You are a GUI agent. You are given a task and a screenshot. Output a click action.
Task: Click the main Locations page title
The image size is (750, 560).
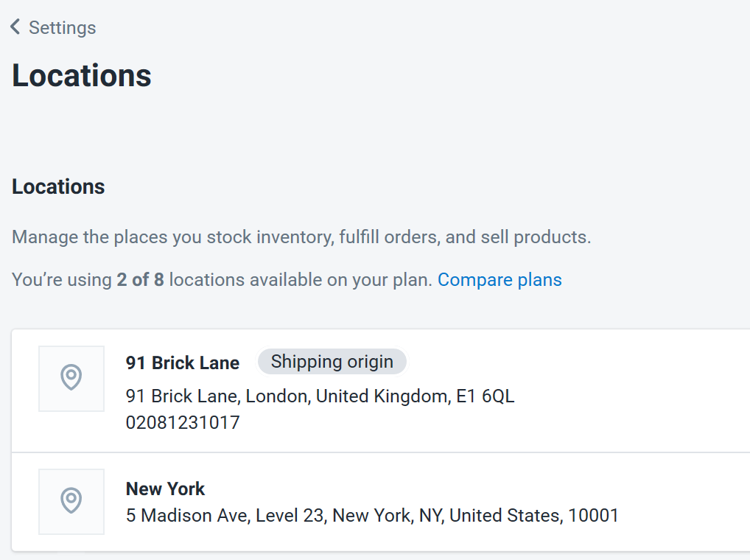pos(82,76)
